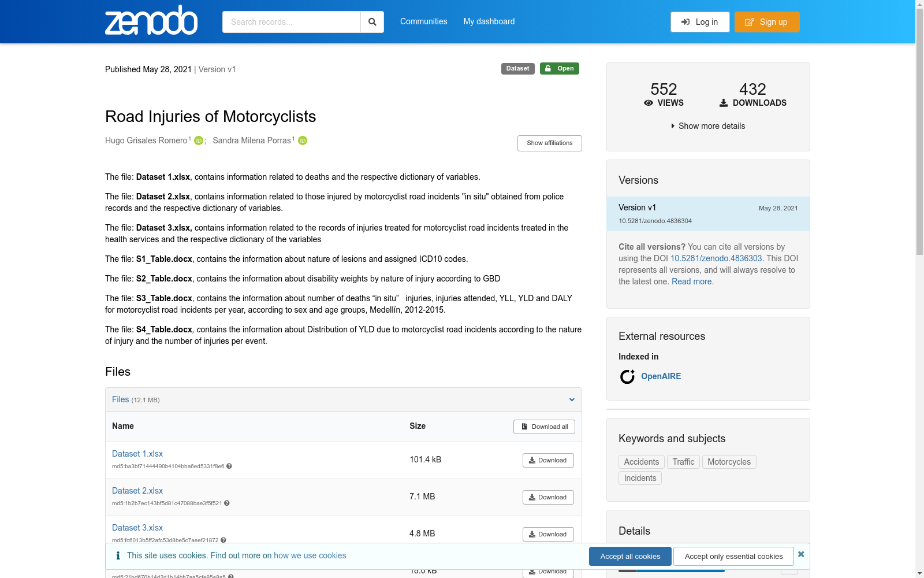Collapse the Files section chevron
Viewport: 924px width, 578px height.
click(572, 399)
